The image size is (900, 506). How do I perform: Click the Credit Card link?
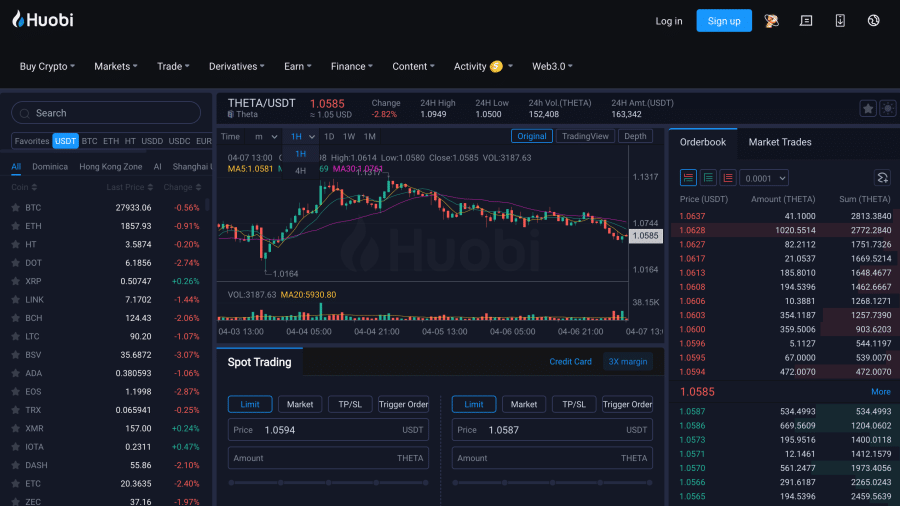pyautogui.click(x=570, y=361)
